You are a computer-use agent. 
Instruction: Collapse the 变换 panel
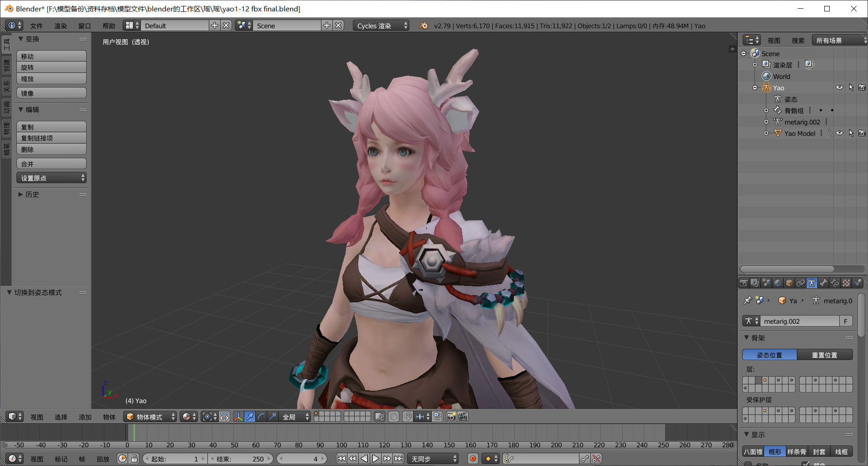coord(28,39)
